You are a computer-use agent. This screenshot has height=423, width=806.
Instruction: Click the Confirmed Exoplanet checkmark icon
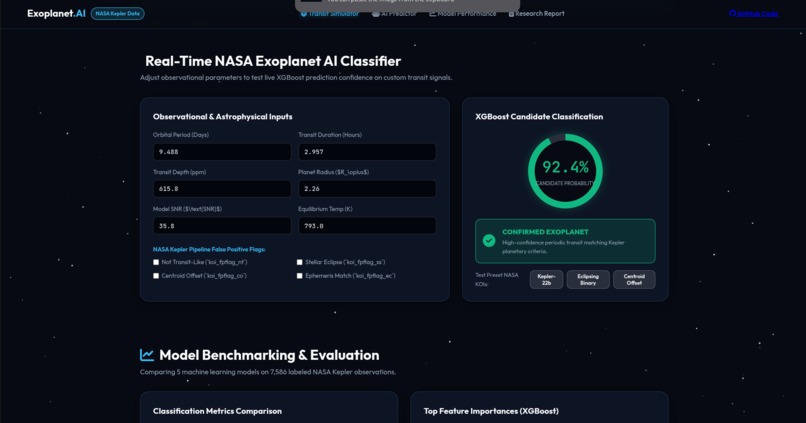click(489, 241)
